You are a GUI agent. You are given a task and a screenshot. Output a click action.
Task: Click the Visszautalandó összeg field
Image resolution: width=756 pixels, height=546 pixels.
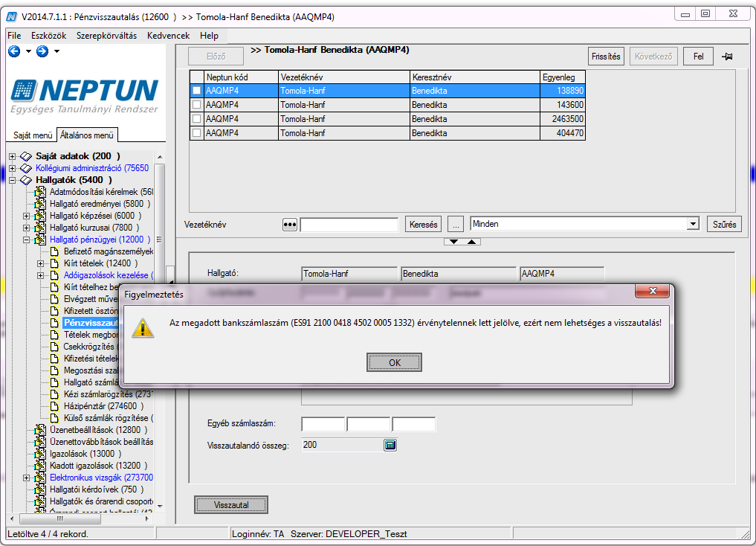click(343, 445)
